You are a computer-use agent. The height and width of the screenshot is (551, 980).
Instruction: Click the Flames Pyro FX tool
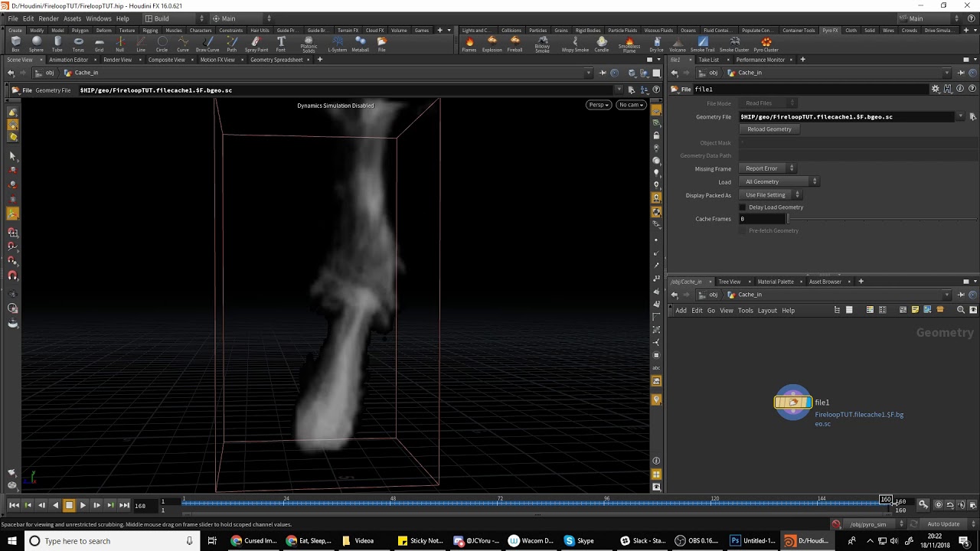[469, 44]
